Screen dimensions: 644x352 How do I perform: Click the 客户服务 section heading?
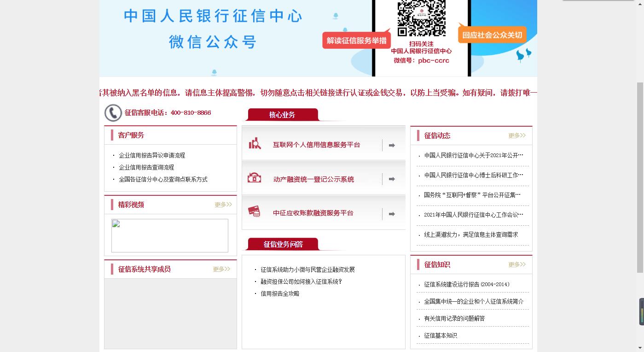[x=131, y=135]
